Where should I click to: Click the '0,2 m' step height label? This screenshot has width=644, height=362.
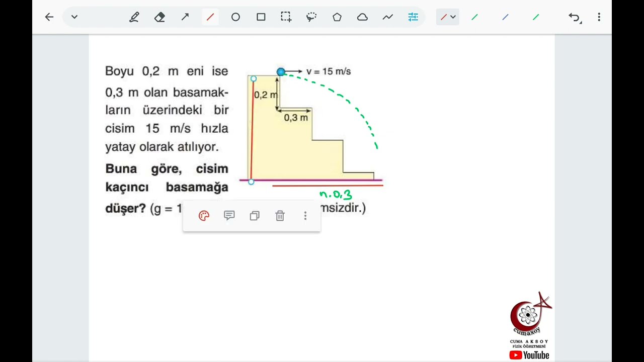tap(266, 95)
